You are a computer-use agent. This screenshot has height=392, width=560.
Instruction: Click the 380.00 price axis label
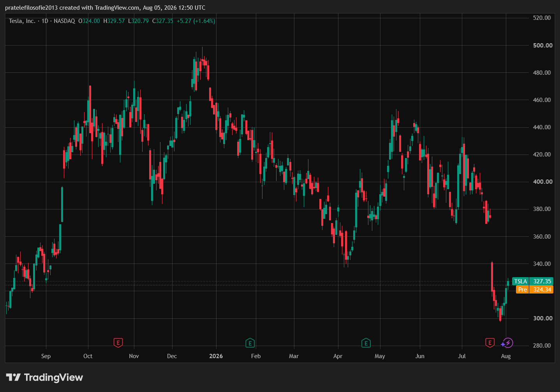click(542, 209)
